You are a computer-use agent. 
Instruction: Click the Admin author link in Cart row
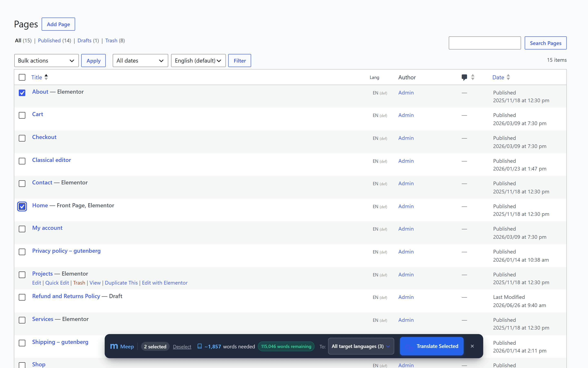[x=406, y=115]
